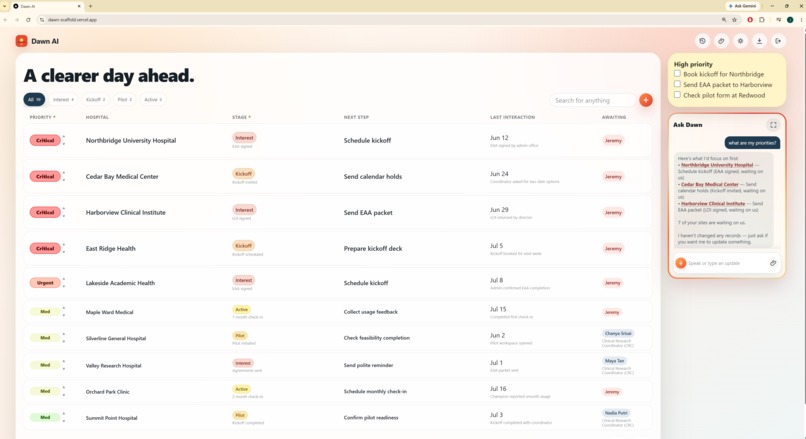Click the orange plus button in chat input
This screenshot has width=806, height=439.
pos(681,263)
